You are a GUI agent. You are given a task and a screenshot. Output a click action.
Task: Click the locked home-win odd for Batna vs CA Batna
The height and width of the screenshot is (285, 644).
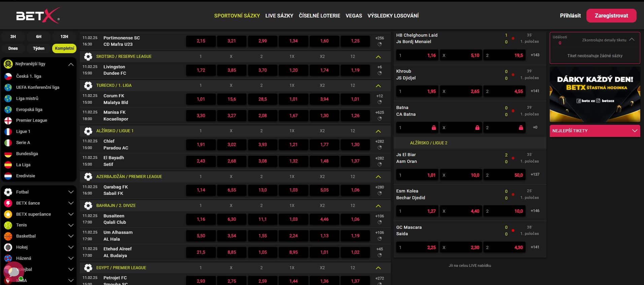417,128
